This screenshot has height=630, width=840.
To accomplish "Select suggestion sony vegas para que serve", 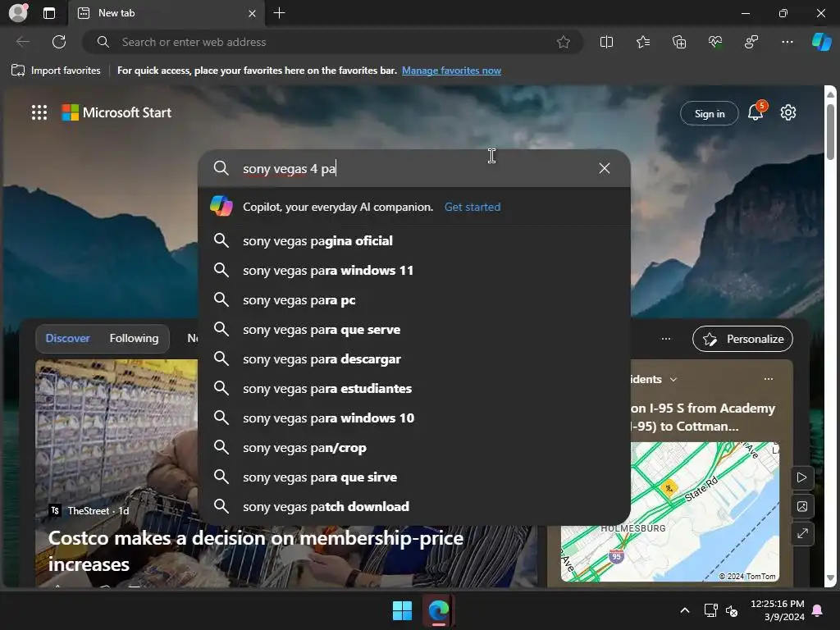I will tap(413, 330).
